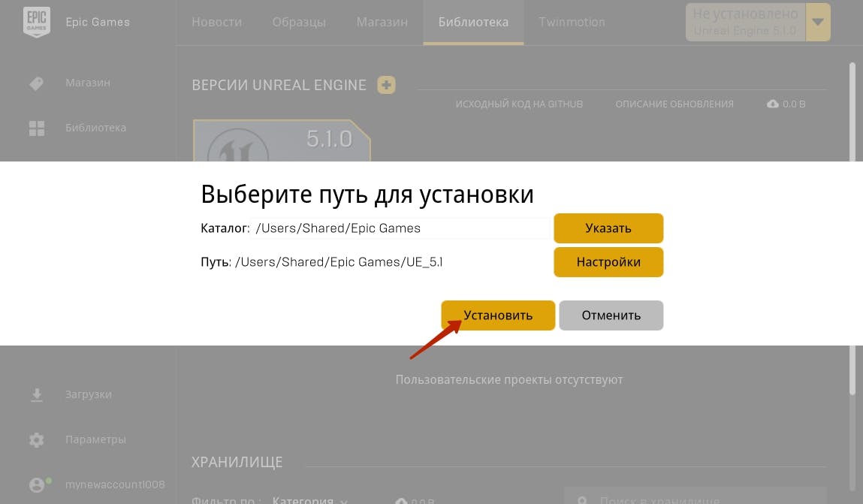Image resolution: width=863 pixels, height=504 pixels.
Task: Open the Настройки install options button
Action: click(608, 262)
